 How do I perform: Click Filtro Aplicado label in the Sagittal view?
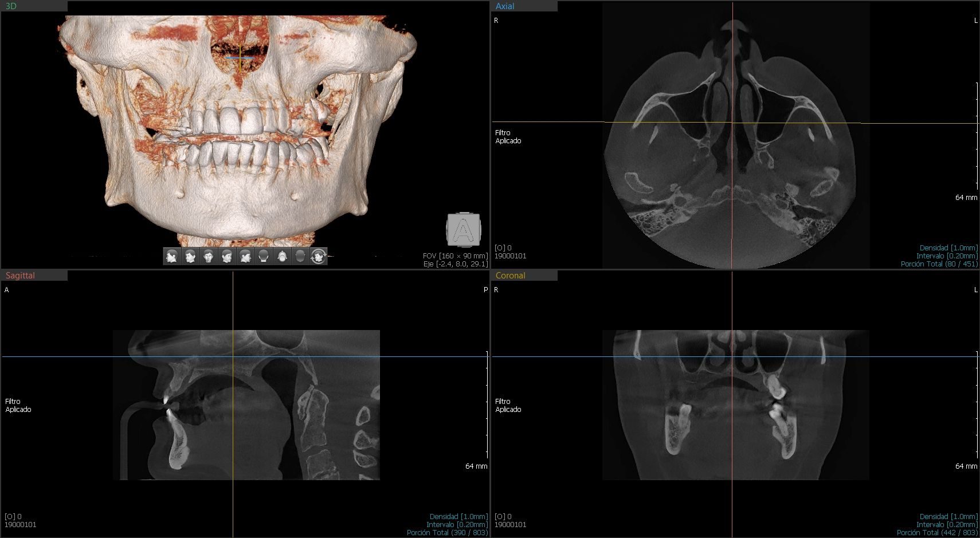click(18, 406)
